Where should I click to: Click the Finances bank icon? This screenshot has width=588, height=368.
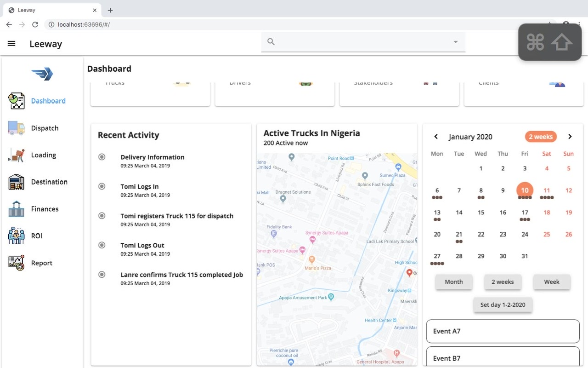17,209
